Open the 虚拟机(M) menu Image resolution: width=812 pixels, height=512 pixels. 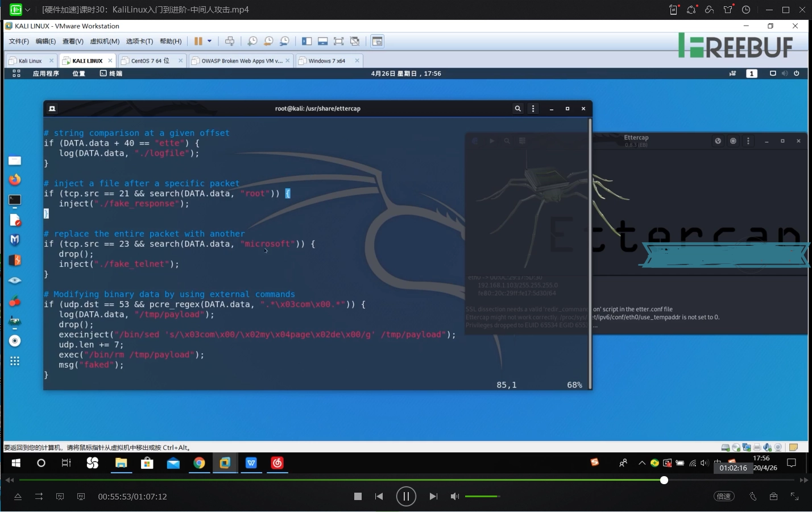coord(105,41)
